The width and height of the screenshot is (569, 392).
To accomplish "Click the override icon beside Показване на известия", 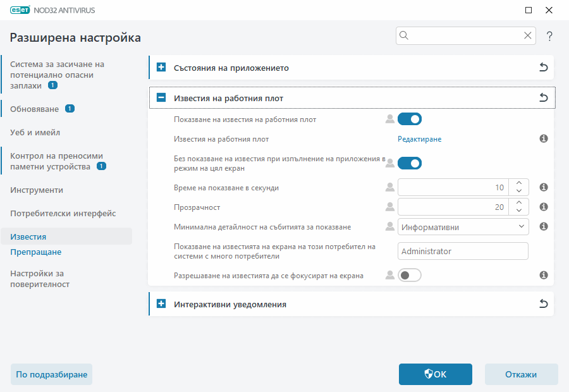I will 389,119.
